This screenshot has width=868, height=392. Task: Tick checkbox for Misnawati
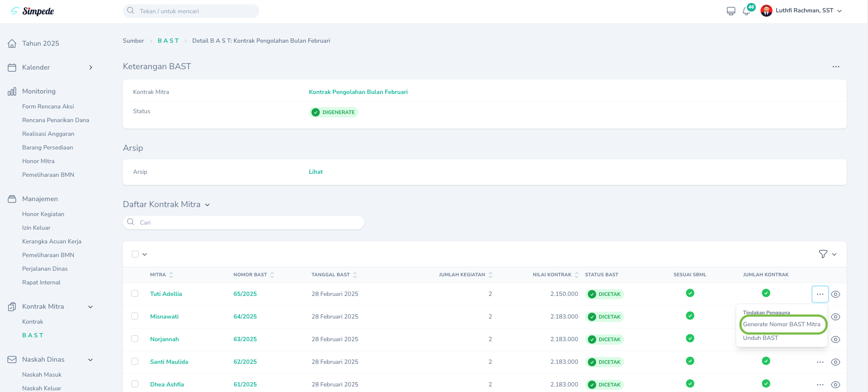pos(135,316)
